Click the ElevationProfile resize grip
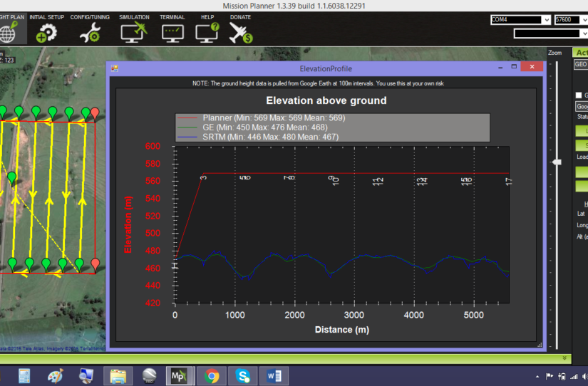 pyautogui.click(x=540, y=345)
